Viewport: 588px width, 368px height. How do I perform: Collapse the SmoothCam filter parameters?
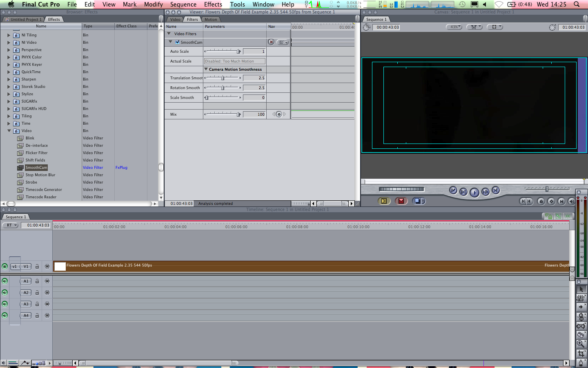pyautogui.click(x=171, y=42)
